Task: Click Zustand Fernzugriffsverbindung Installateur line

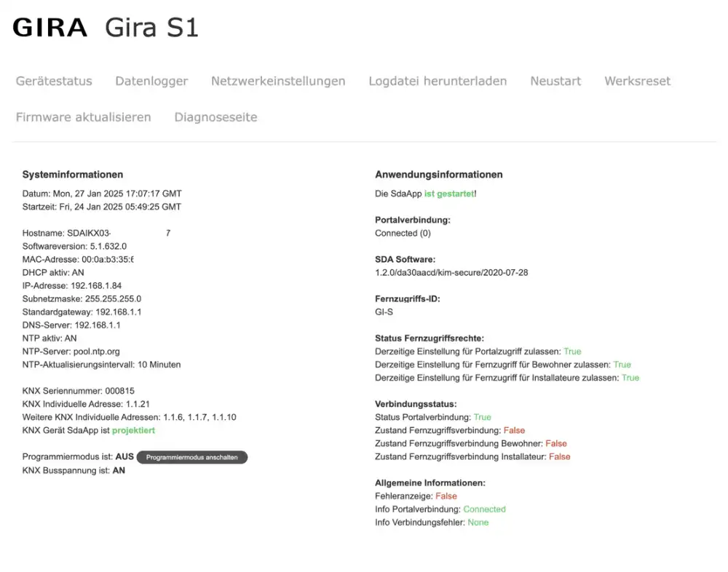Action: (472, 457)
